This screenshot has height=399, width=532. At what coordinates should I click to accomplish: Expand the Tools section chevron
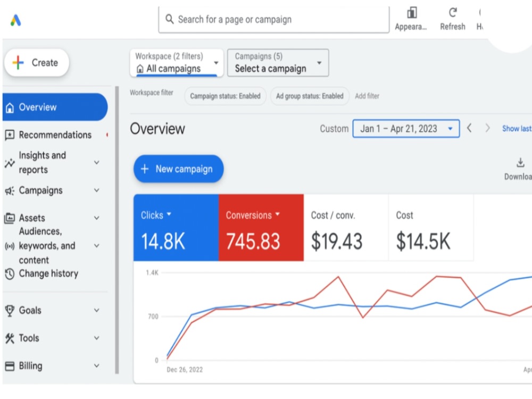97,338
